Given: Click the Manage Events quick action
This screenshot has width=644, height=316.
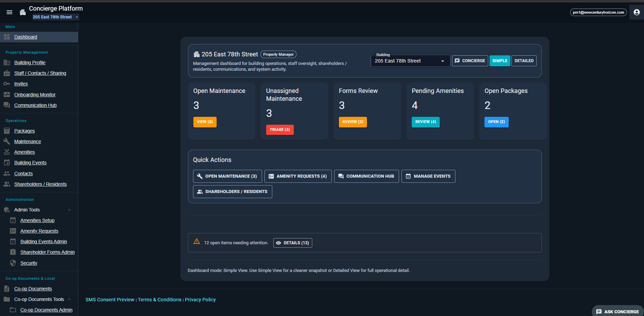Looking at the screenshot, I should [428, 176].
